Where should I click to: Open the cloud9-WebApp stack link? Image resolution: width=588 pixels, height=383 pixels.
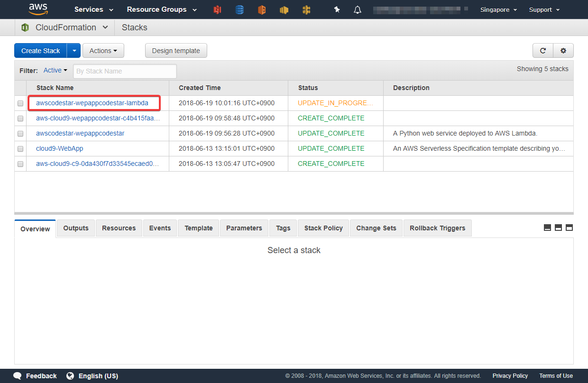click(x=60, y=148)
